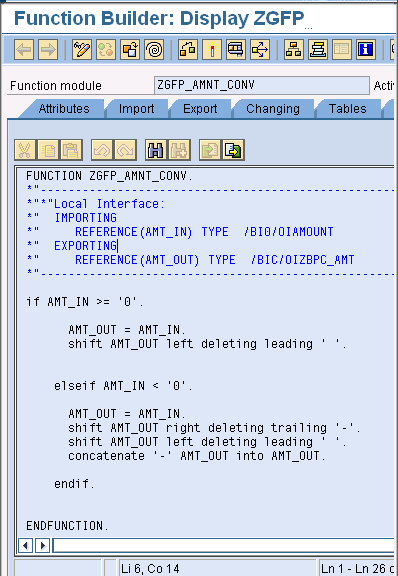Switch to the Import tab
The width and height of the screenshot is (398, 576).
pyautogui.click(x=136, y=109)
